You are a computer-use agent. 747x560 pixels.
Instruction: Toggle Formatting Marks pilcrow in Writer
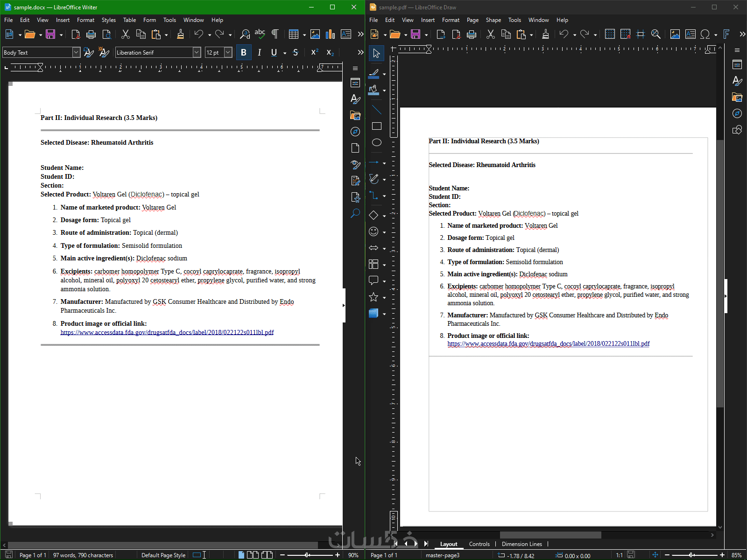[275, 34]
